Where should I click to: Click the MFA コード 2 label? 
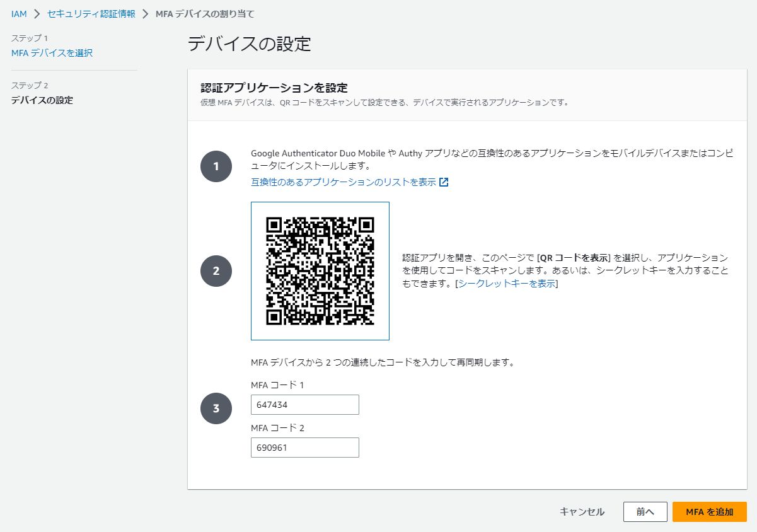pos(277,428)
